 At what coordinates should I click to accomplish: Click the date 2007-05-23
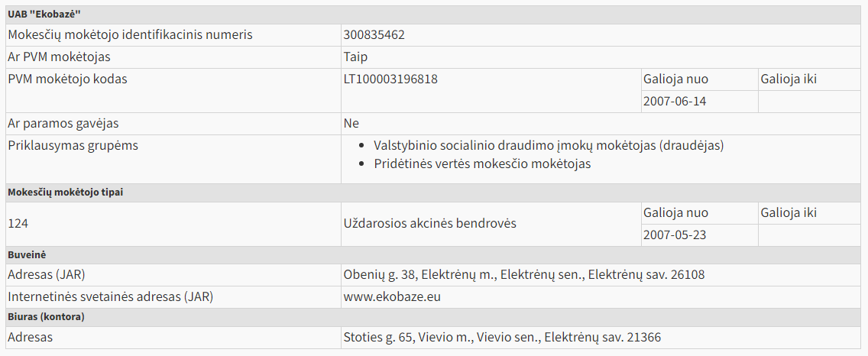[x=675, y=235]
